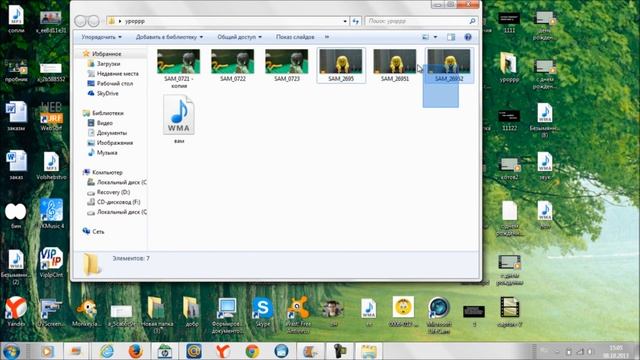Open the Упорядочить dropdown menu
The width and height of the screenshot is (640, 360).
[101, 37]
